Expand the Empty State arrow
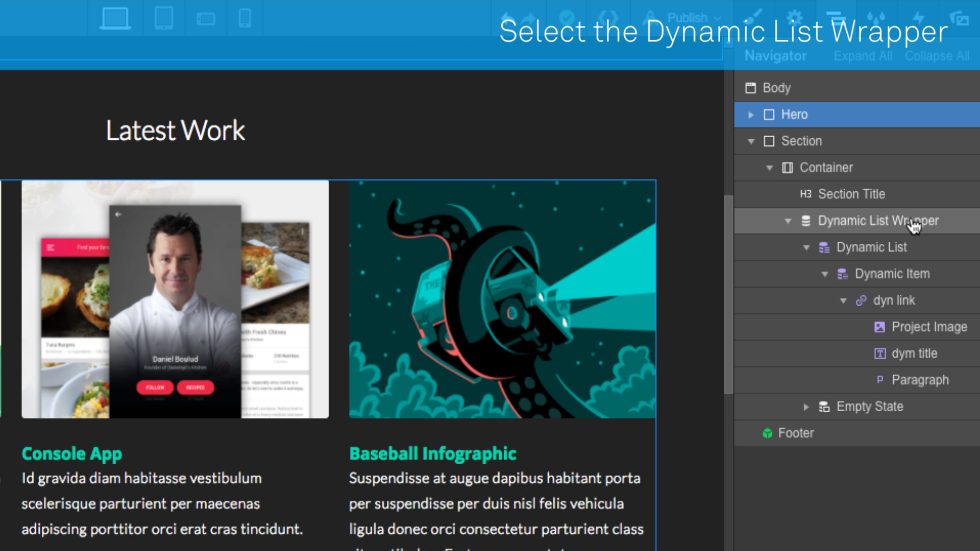The height and width of the screenshot is (551, 980). (806, 407)
